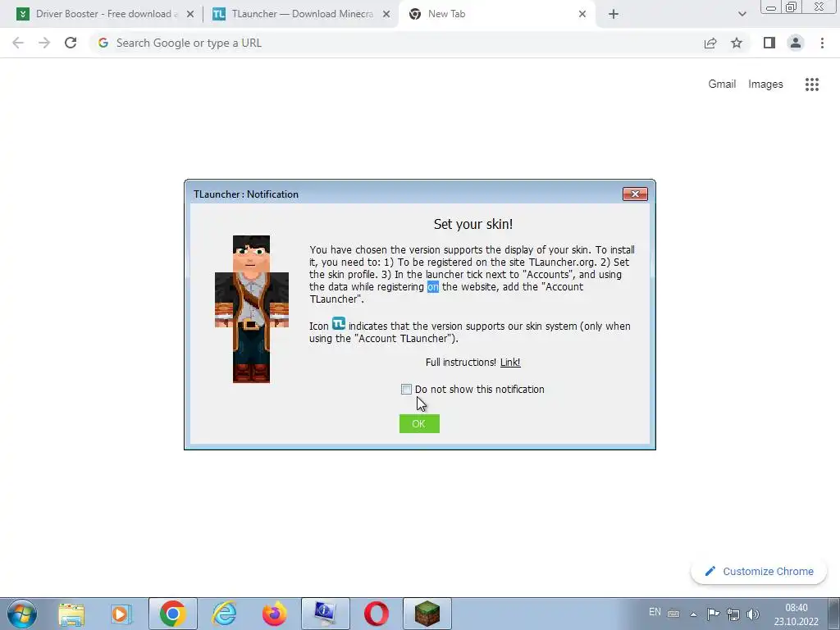This screenshot has height=630, width=840.
Task: Open the Google apps grid
Action: [x=811, y=84]
